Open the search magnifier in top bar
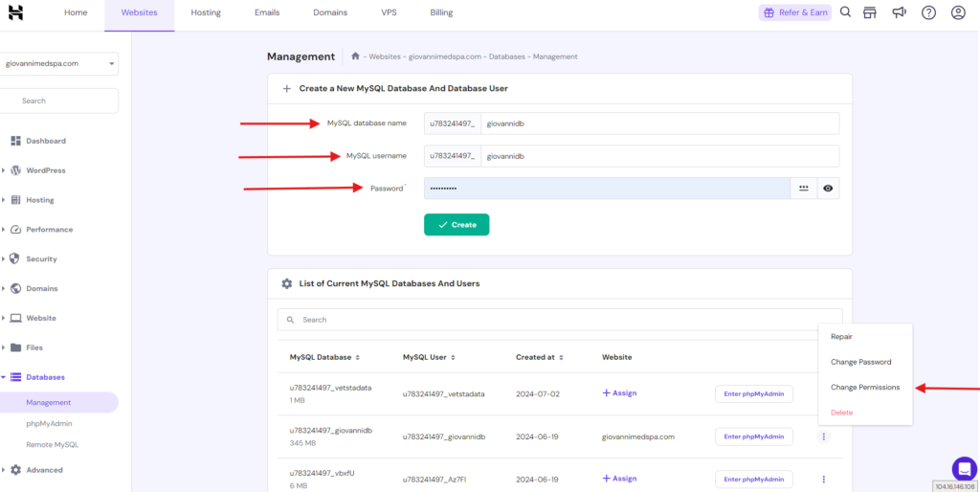Image resolution: width=980 pixels, height=492 pixels. 845,12
